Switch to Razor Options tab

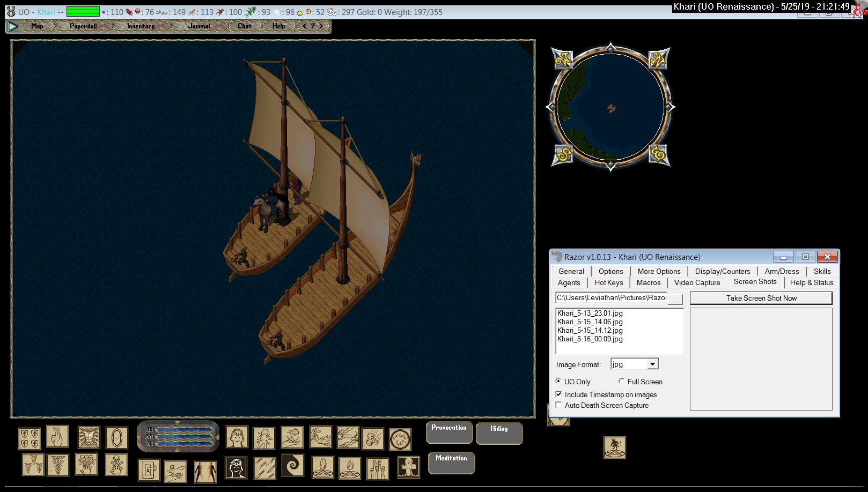pos(611,271)
